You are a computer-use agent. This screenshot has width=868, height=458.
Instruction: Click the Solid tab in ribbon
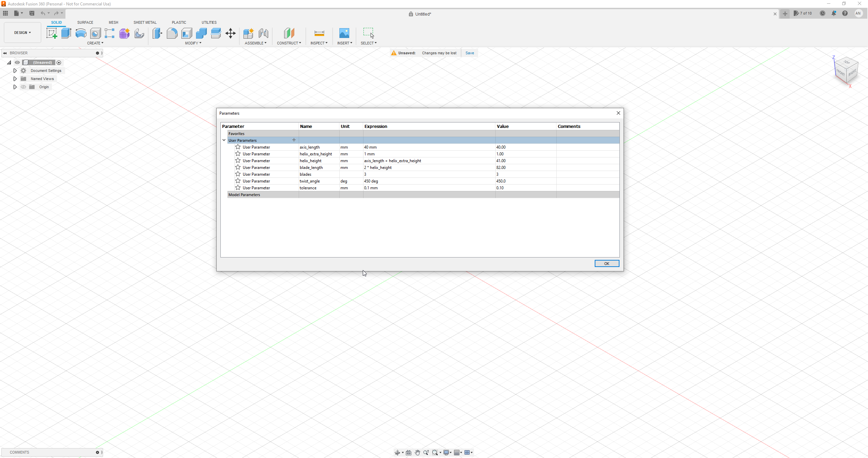[56, 22]
